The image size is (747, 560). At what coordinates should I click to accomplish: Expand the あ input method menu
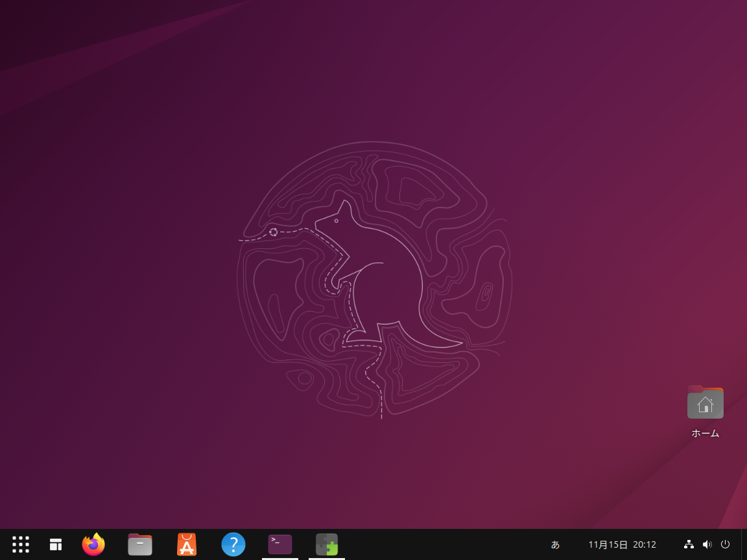[x=555, y=544]
